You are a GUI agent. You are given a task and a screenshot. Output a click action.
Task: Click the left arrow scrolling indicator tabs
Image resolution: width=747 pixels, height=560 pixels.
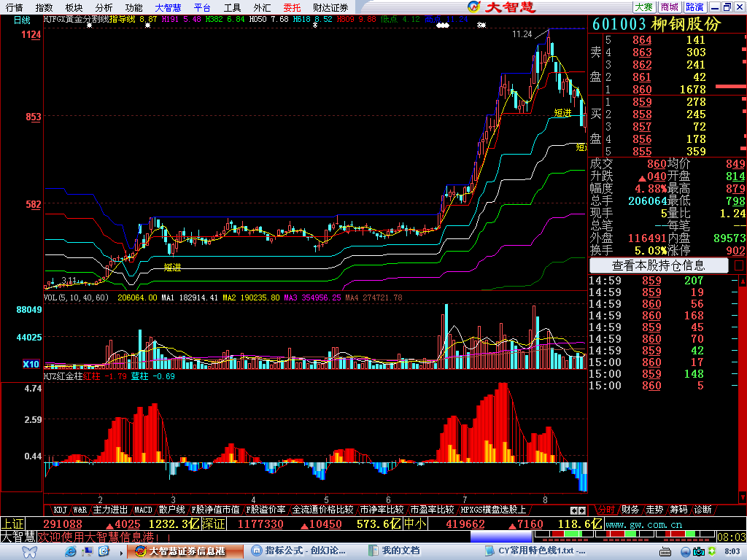pos(574,511)
